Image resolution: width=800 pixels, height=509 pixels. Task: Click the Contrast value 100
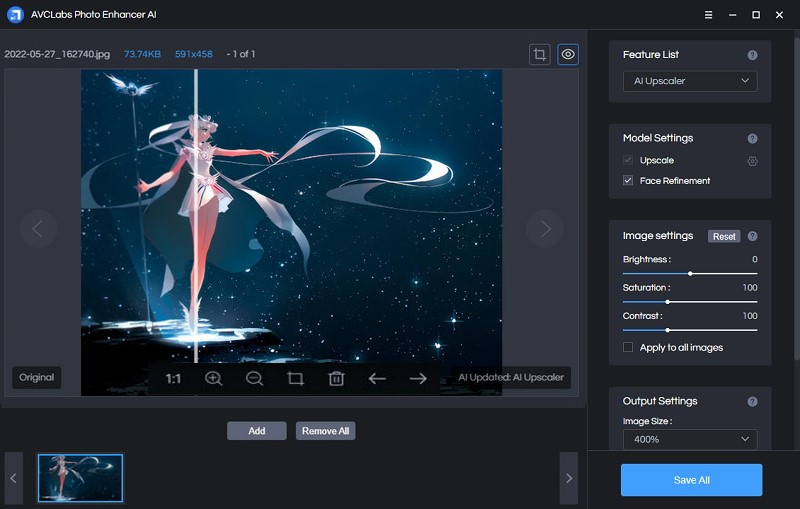[750, 316]
